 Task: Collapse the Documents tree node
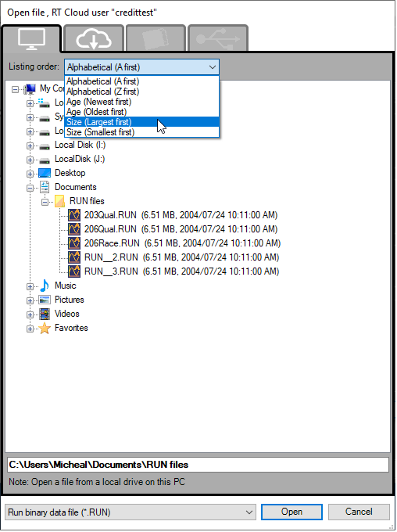click(30, 188)
